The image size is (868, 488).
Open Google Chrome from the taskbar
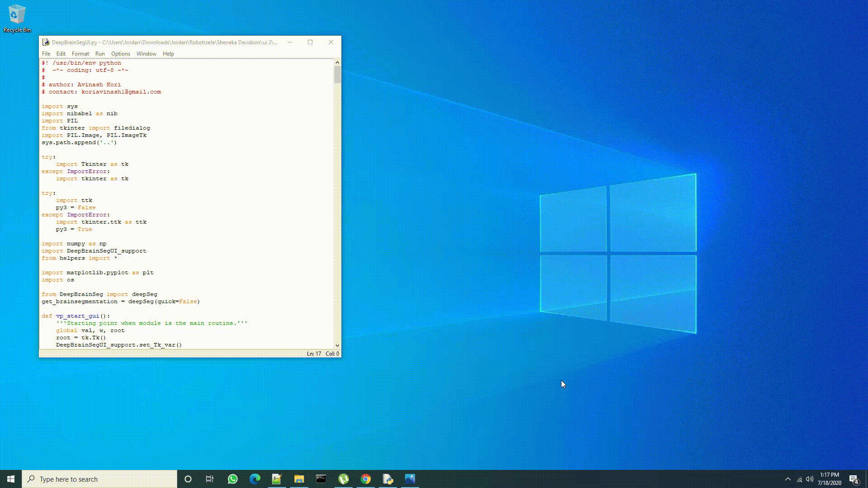366,479
